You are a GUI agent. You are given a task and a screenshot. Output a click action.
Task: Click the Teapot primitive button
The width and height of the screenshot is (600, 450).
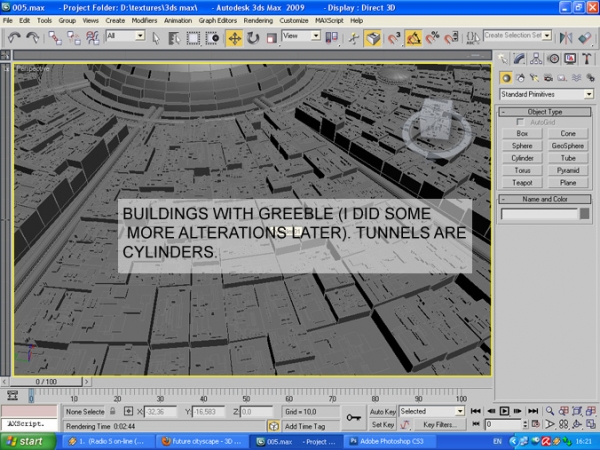[522, 183]
